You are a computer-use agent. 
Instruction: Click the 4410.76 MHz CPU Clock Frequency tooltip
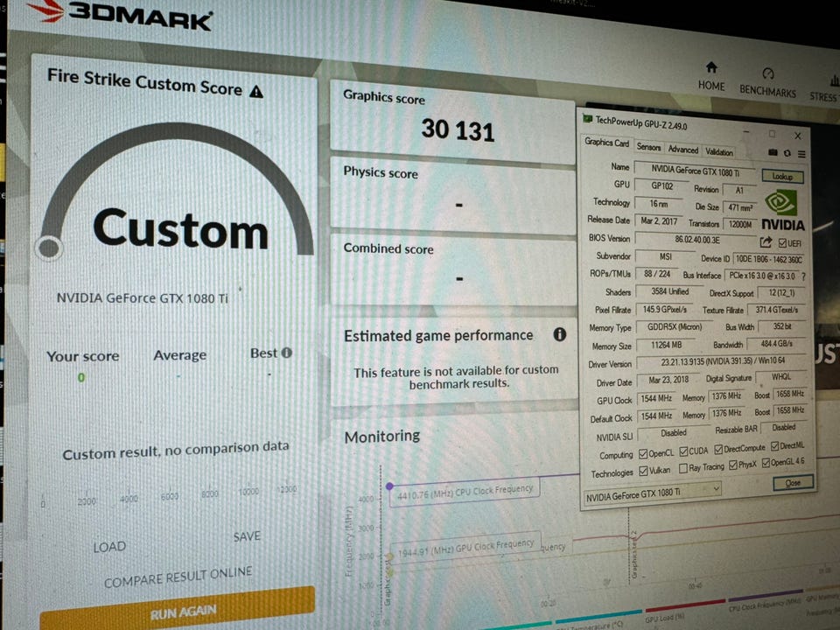pos(465,492)
